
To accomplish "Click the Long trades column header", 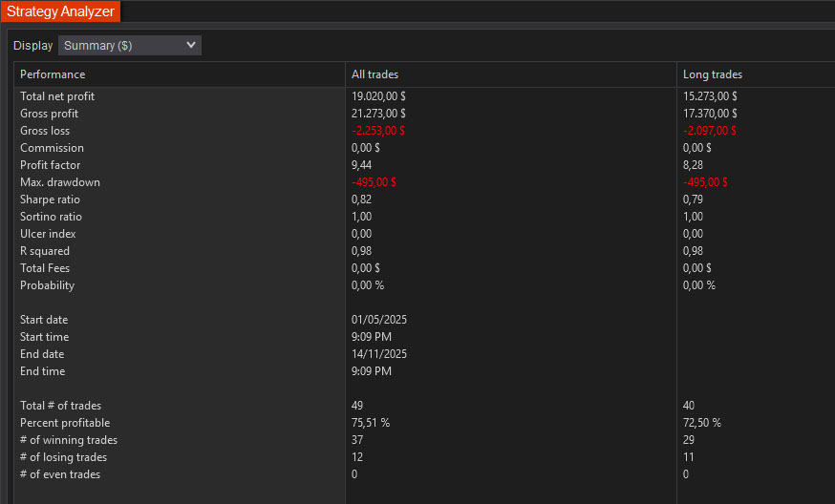I will [712, 74].
